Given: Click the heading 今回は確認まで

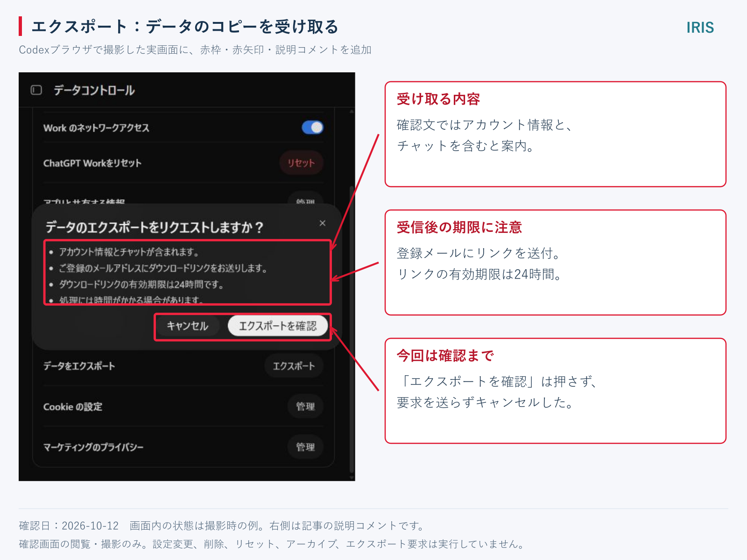Looking at the screenshot, I should 445,356.
